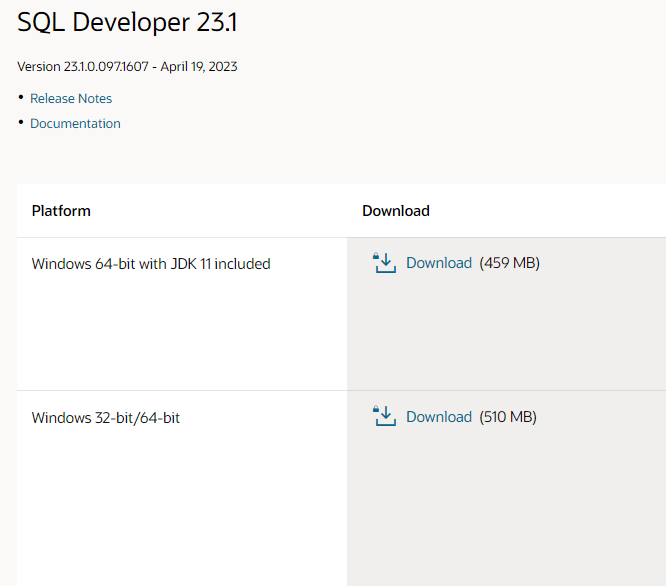The image size is (666, 586).
Task: Click the 459 MB file size text
Action: pyautogui.click(x=510, y=263)
